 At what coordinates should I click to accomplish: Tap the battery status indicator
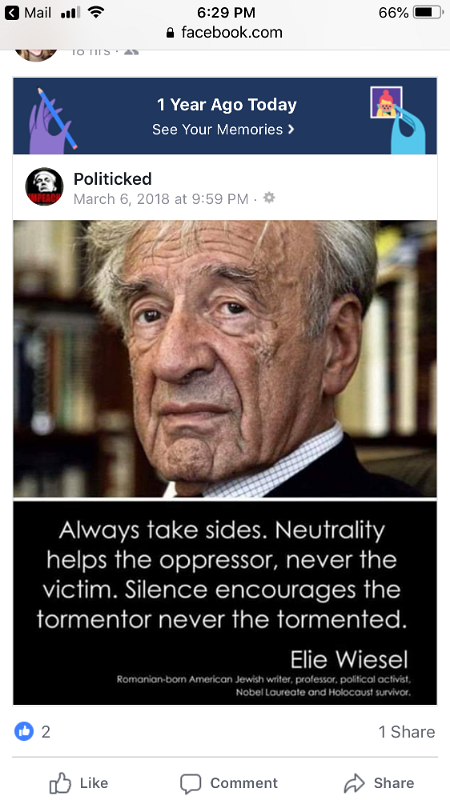(428, 12)
